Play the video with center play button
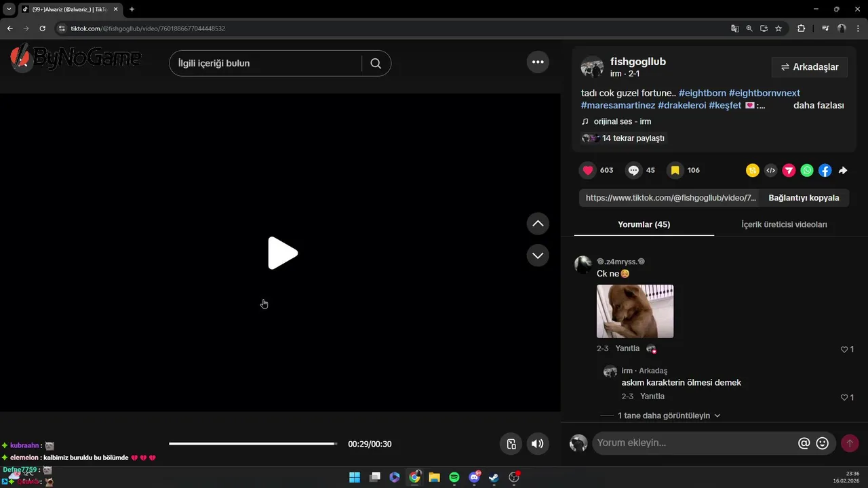The image size is (868, 488). pyautogui.click(x=282, y=253)
